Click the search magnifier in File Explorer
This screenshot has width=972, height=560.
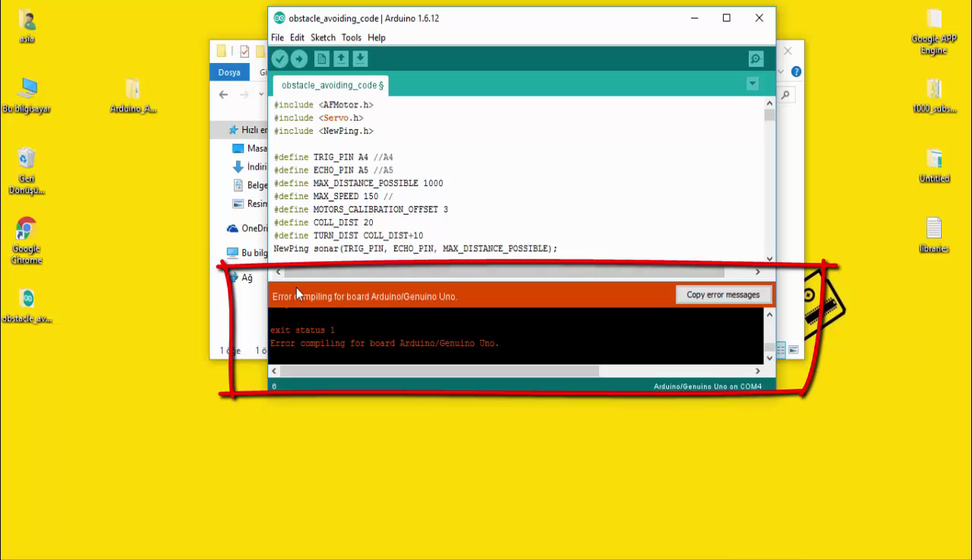coord(786,95)
